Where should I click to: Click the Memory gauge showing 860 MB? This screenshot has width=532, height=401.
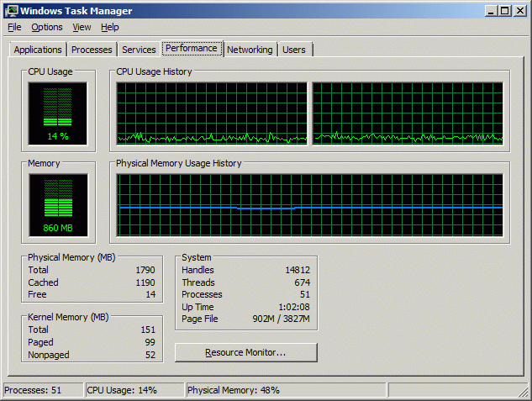57,205
